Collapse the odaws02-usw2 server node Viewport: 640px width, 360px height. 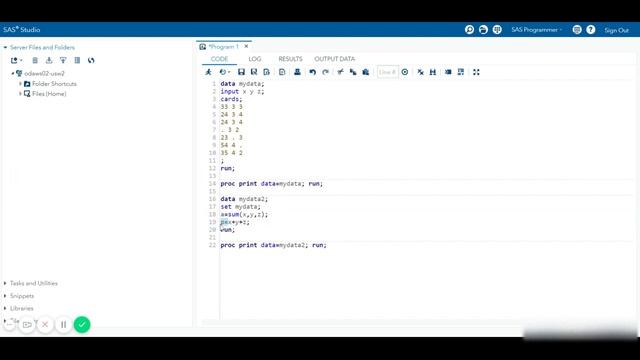pos(13,73)
